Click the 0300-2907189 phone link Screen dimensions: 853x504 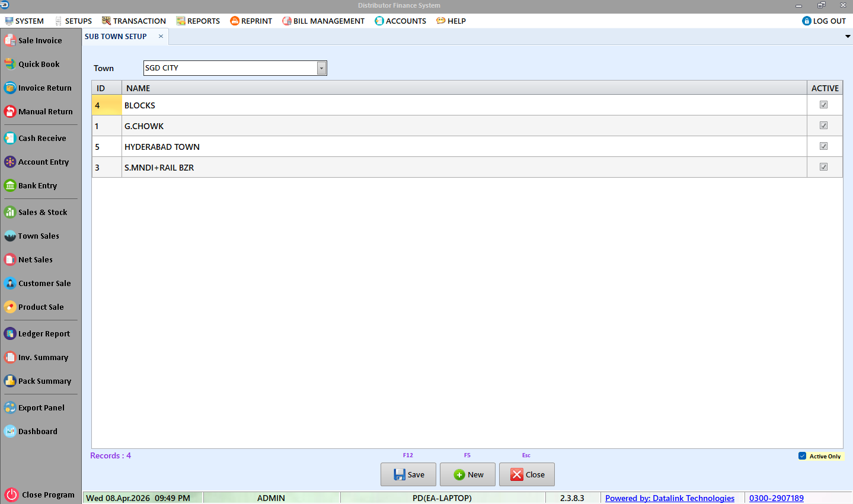(777, 498)
